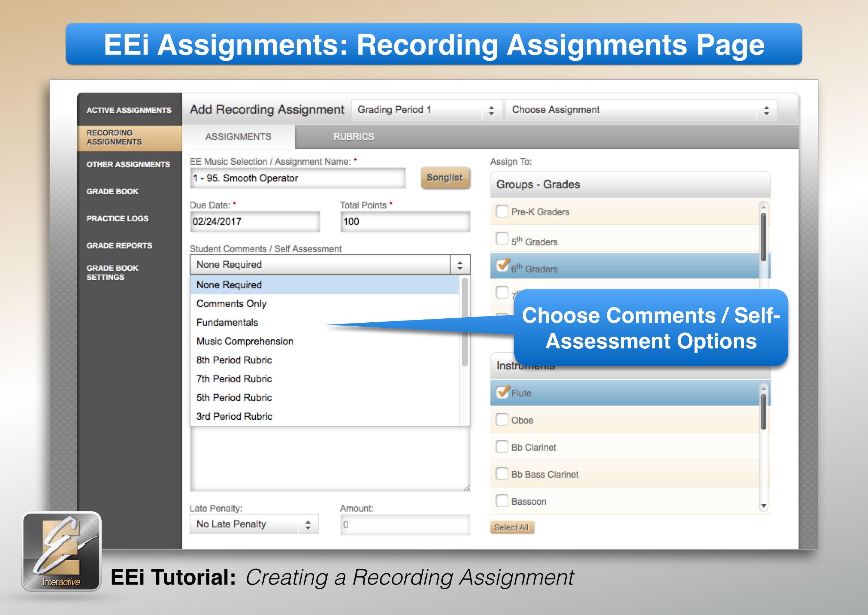Check the Bb Bass Clarinet checkbox
Image resolution: width=868 pixels, height=615 pixels.
tap(502, 473)
